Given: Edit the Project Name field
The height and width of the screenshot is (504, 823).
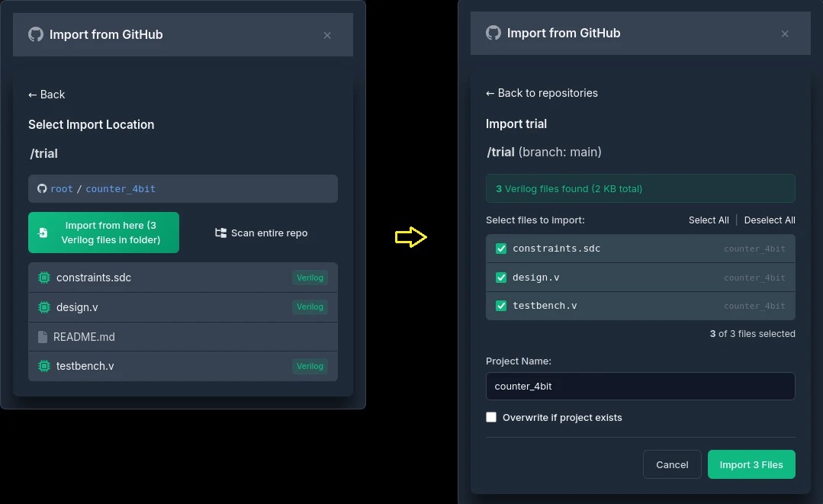Looking at the screenshot, I should click(x=641, y=386).
